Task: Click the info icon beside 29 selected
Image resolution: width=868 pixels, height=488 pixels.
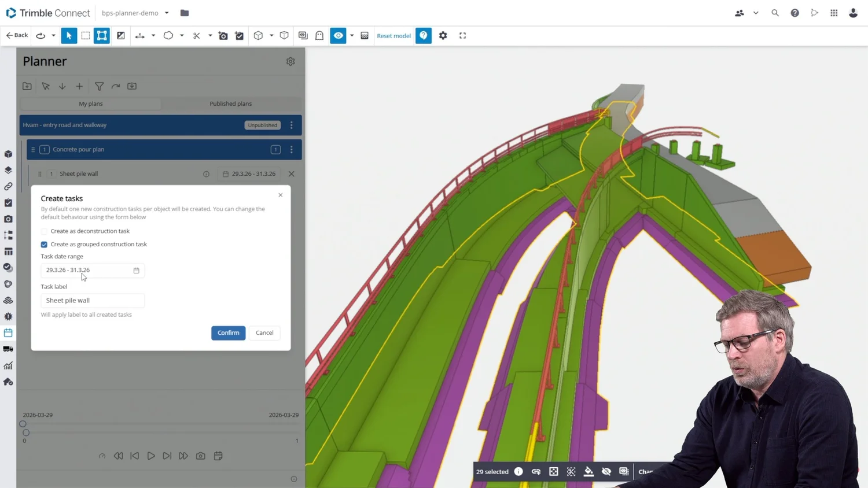Action: tap(518, 472)
